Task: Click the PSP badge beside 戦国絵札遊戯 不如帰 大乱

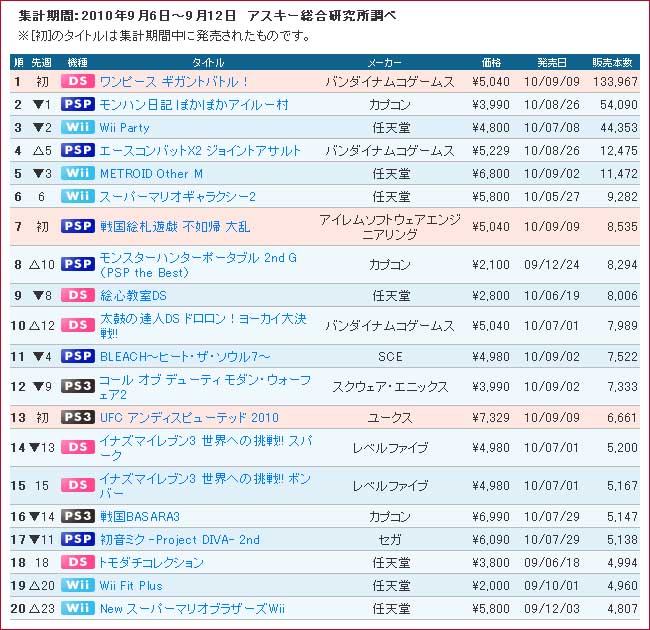Action: coord(78,226)
